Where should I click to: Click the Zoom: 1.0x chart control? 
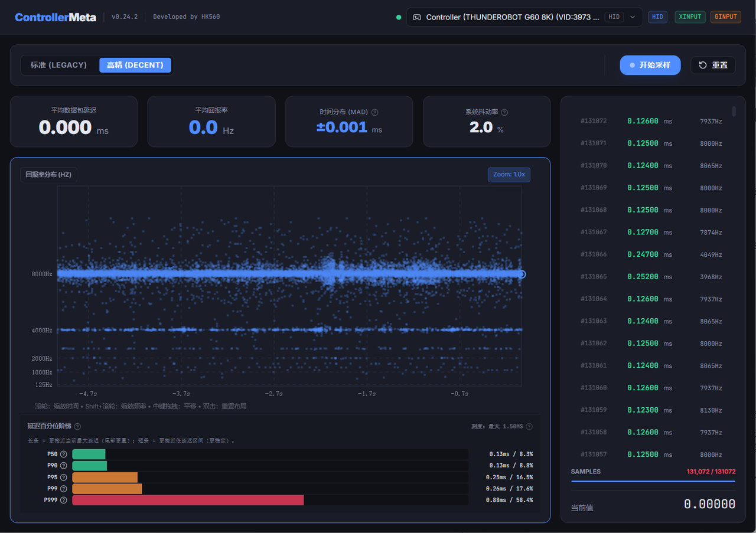coord(509,175)
